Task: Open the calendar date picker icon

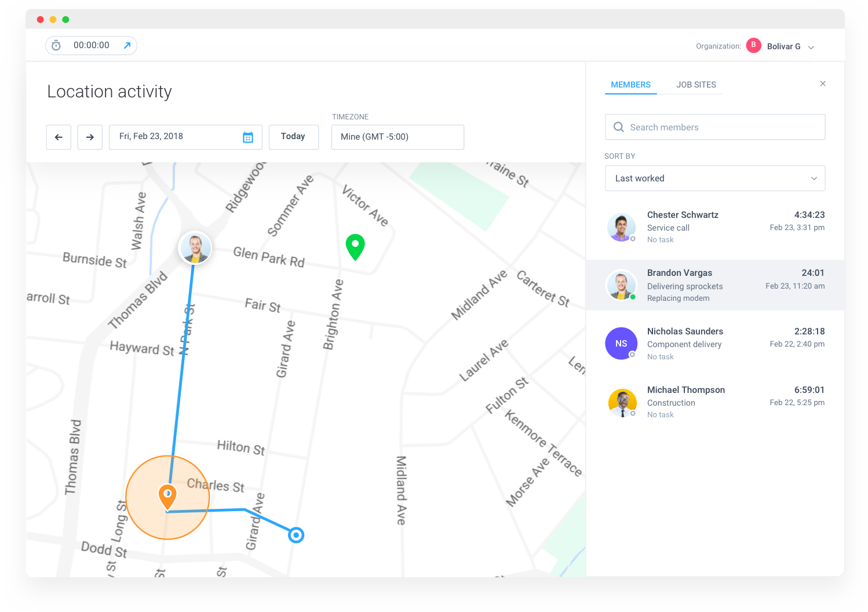Action: [x=248, y=137]
